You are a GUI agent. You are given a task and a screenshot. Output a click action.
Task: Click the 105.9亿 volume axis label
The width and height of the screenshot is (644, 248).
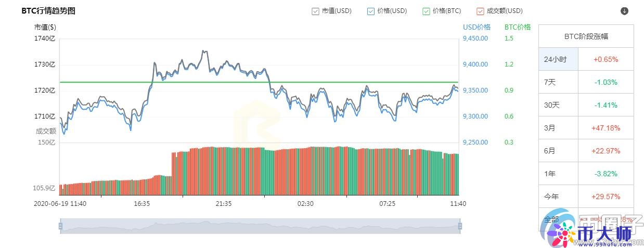coord(44,188)
